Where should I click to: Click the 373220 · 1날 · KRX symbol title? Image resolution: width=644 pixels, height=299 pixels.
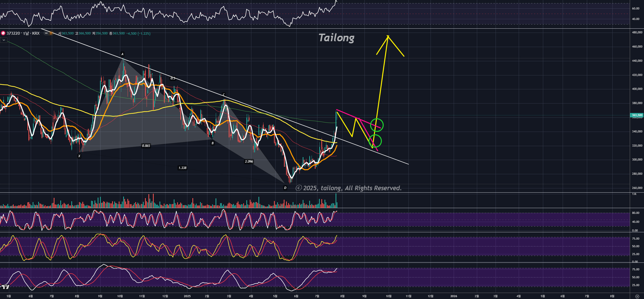[23, 33]
